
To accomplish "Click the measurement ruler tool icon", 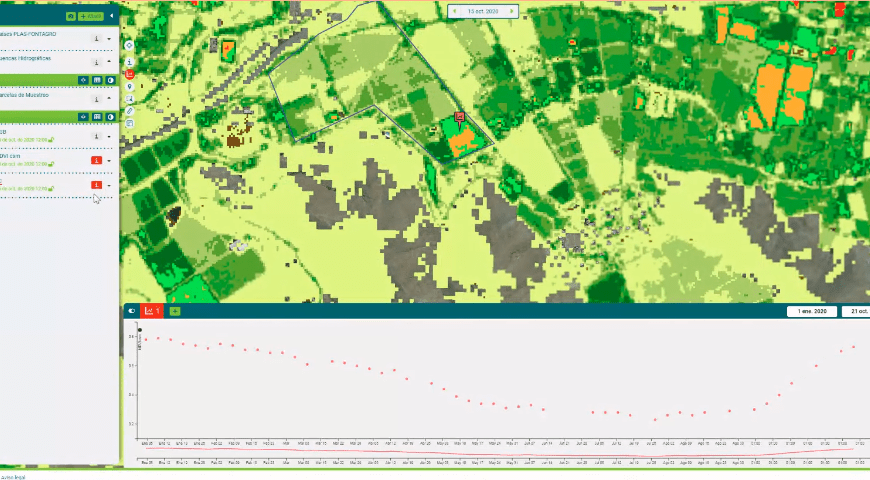I will [129, 111].
